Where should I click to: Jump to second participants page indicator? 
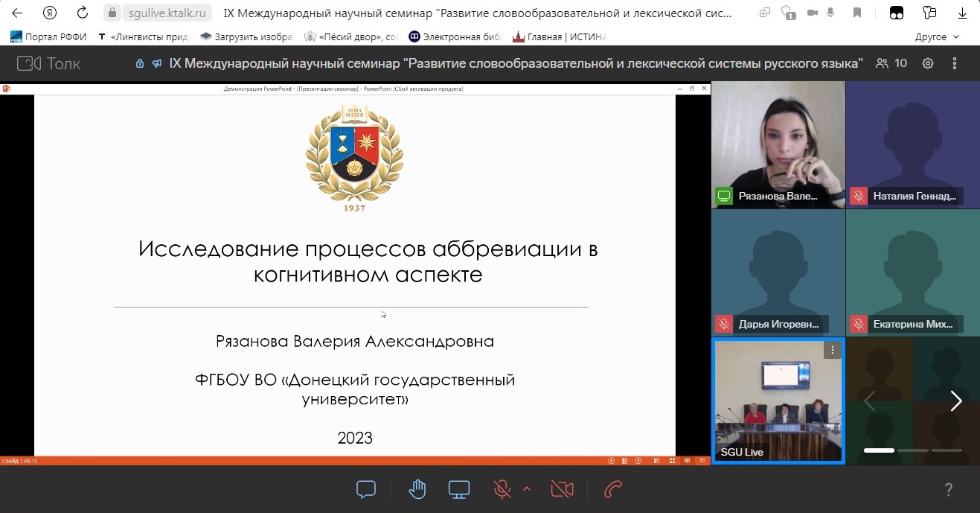[913, 450]
